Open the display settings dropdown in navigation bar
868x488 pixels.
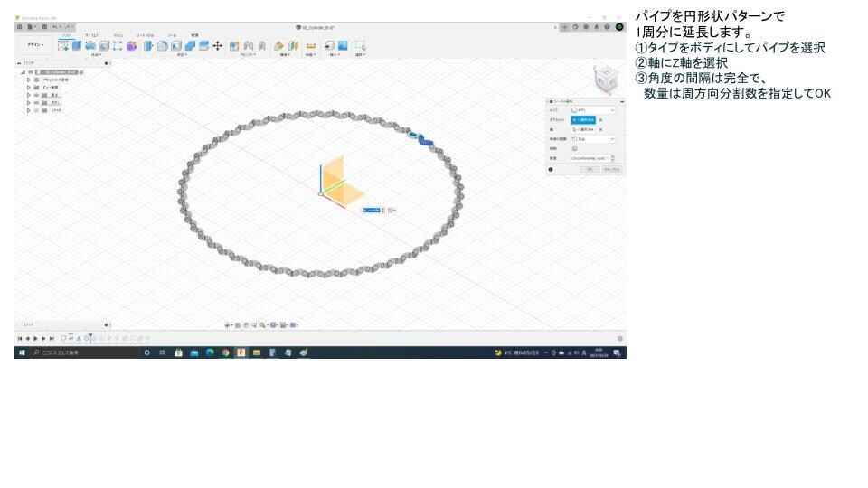(273, 324)
